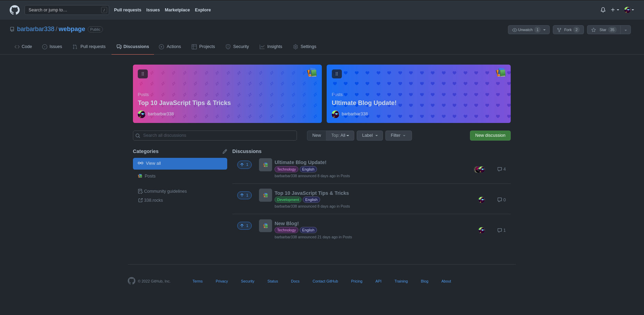Open the plus create-new menu
Screen dimensions: 644x315
615,10
